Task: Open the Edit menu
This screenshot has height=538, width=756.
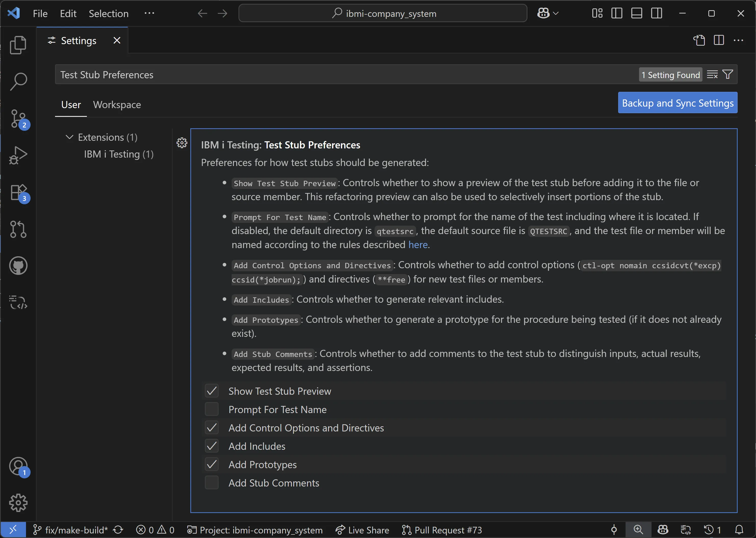Action: (68, 14)
